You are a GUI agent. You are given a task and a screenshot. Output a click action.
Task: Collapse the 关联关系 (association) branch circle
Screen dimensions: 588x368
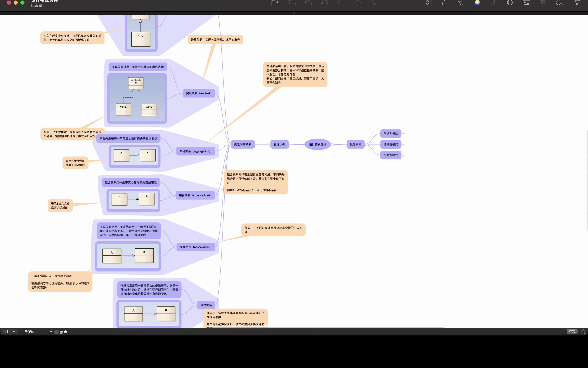pos(175,247)
